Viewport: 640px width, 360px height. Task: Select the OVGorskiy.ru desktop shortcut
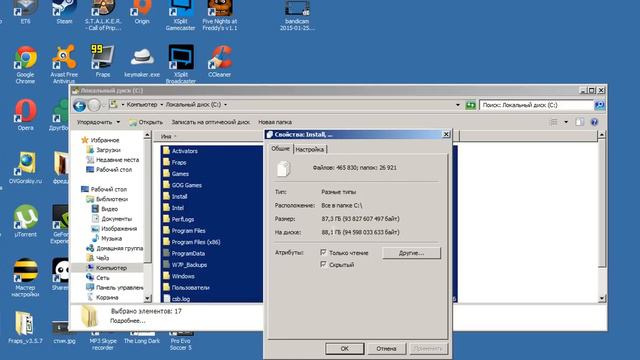pos(25,168)
